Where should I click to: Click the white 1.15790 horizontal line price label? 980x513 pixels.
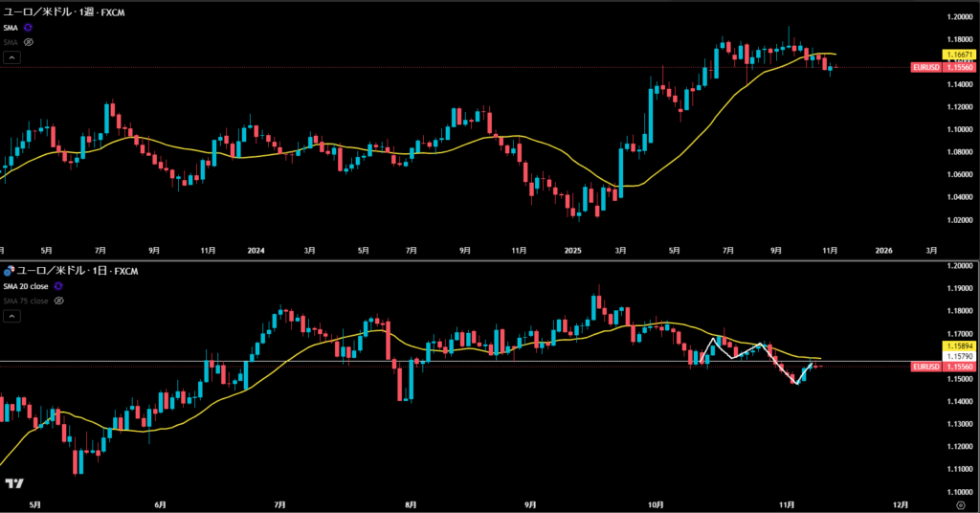tap(959, 356)
